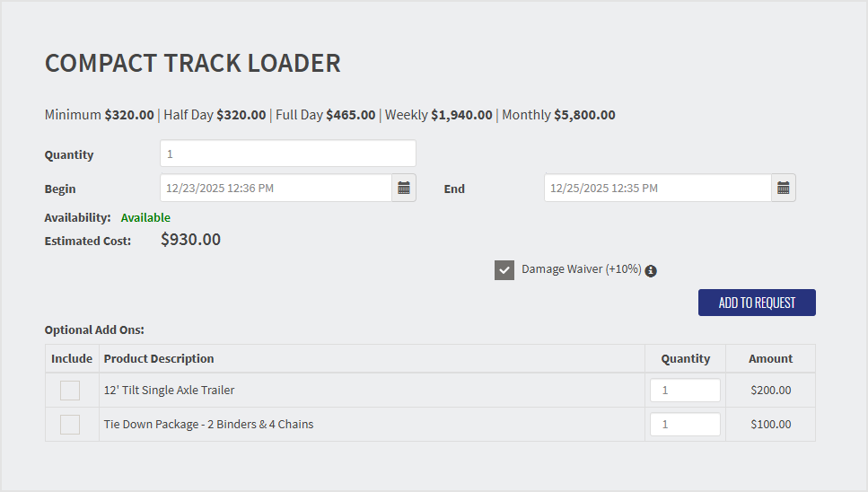
Task: Uncheck the Damage Waiver (+10%) checkbox
Action: pyautogui.click(x=504, y=270)
